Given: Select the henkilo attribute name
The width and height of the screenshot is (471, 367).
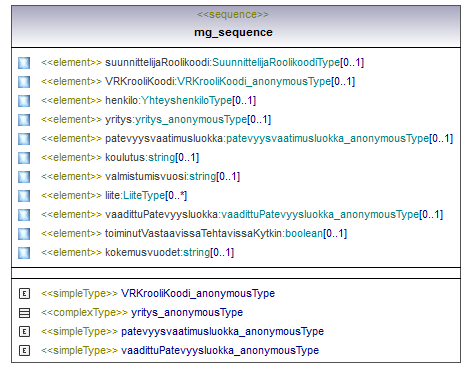Looking at the screenshot, I should click(122, 101).
